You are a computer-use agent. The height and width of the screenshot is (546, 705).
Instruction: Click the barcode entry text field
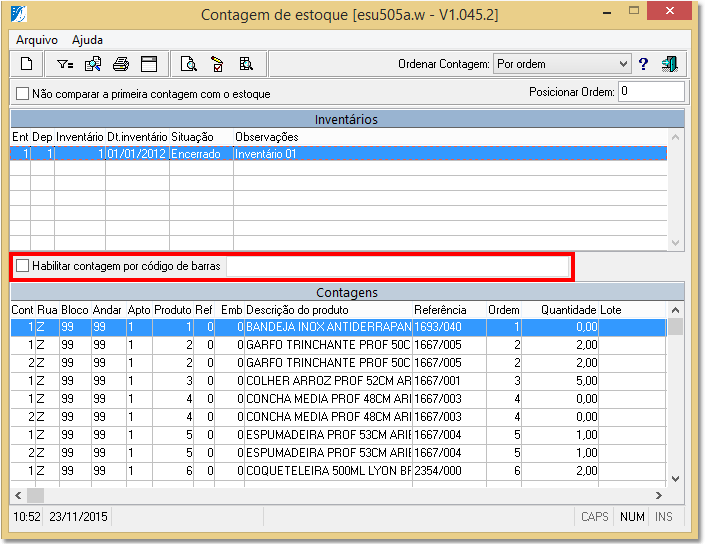397,266
